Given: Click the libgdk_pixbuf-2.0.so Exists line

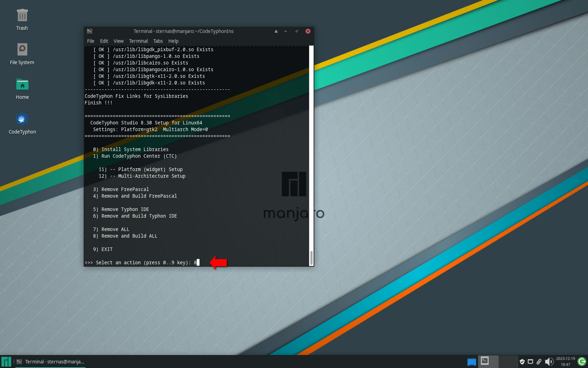Looking at the screenshot, I should (x=153, y=49).
